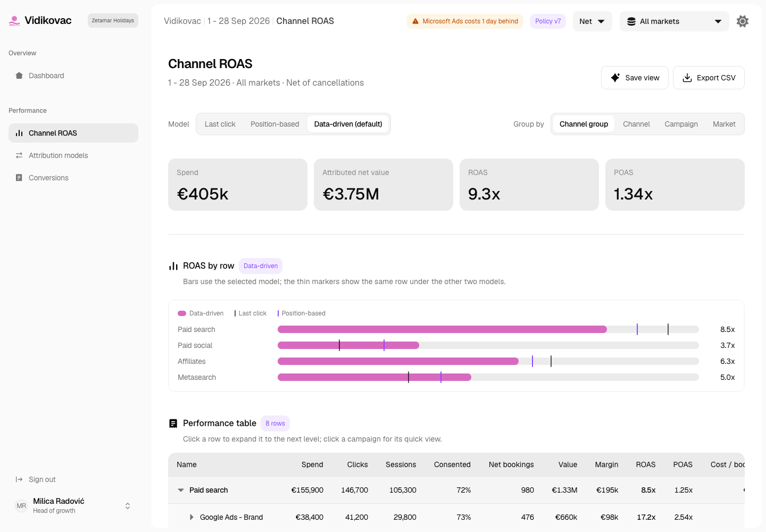The image size is (766, 532).
Task: Click the Zetamar Holidays workspace chip
Action: [x=113, y=21]
